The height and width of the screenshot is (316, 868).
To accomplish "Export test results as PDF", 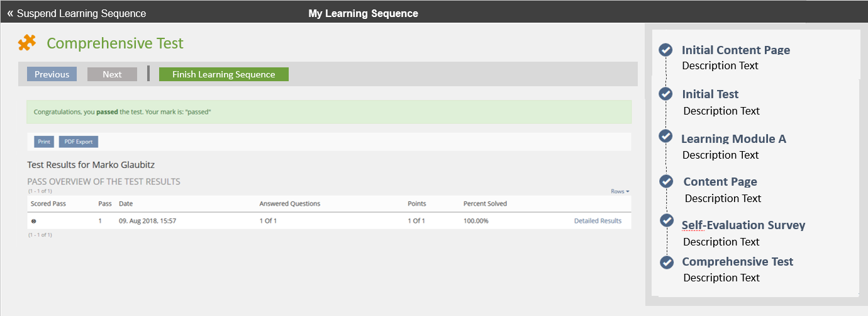I will (79, 142).
